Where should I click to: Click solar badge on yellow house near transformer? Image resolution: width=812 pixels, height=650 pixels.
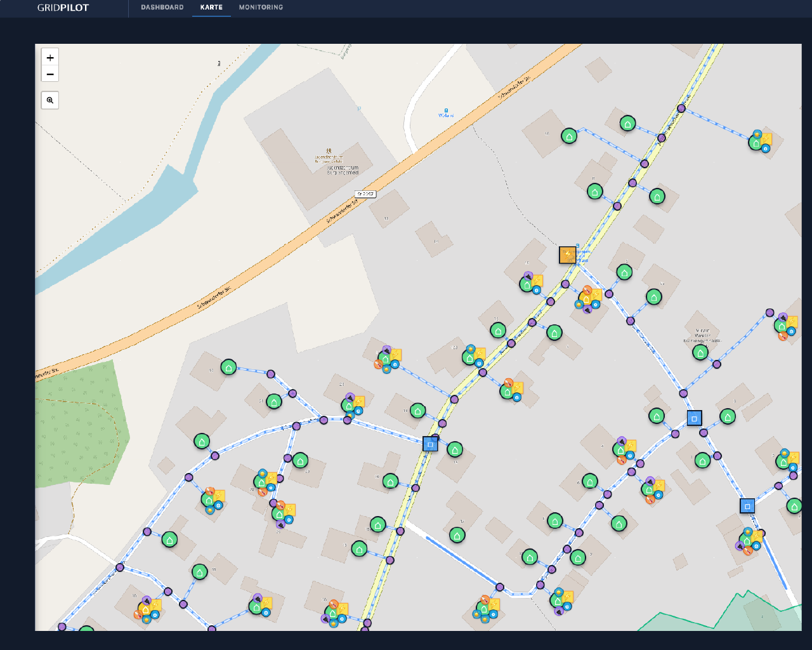coord(579,305)
